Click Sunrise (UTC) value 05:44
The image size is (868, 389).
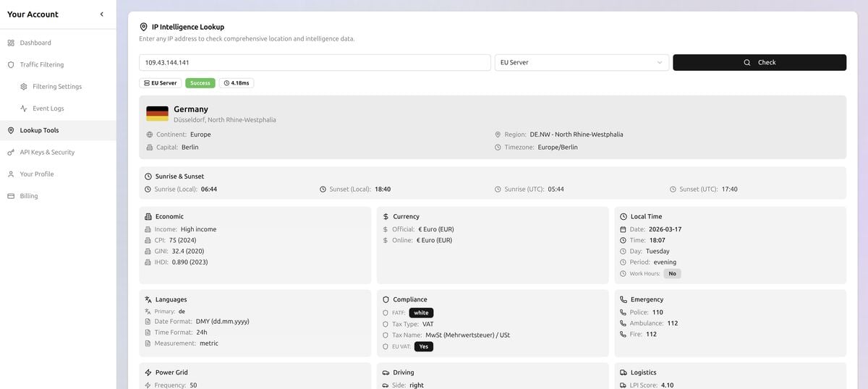pos(556,189)
